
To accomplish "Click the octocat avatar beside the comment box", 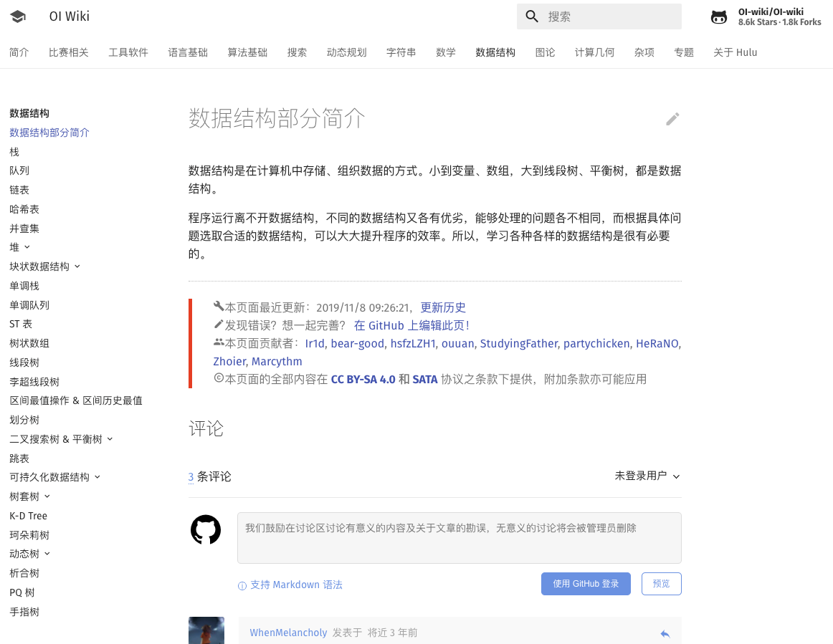I will pos(206,530).
